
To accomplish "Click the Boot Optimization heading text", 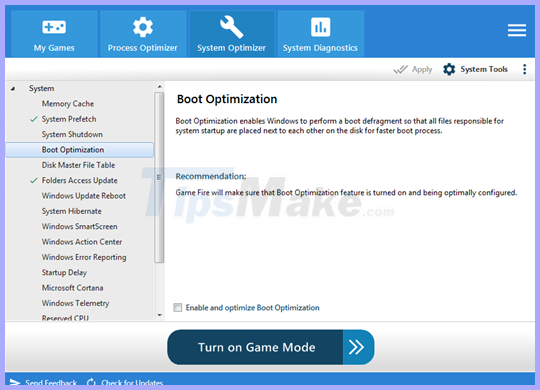I will click(x=227, y=99).
